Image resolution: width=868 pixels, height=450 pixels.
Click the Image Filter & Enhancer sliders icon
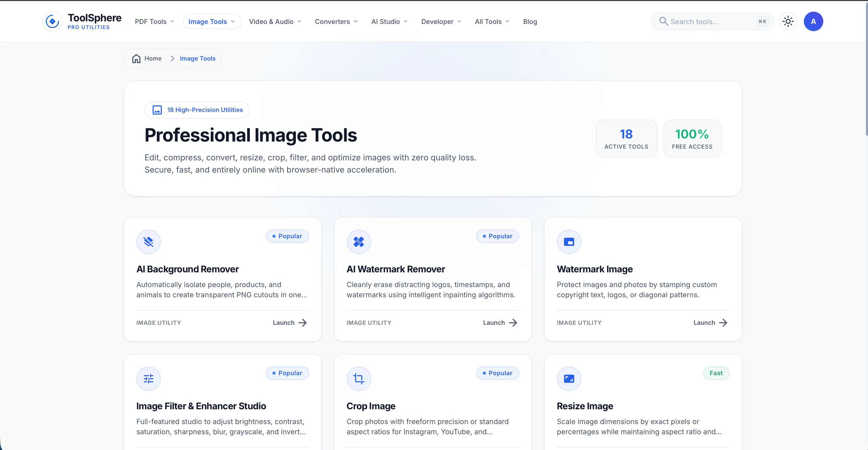[x=148, y=378]
